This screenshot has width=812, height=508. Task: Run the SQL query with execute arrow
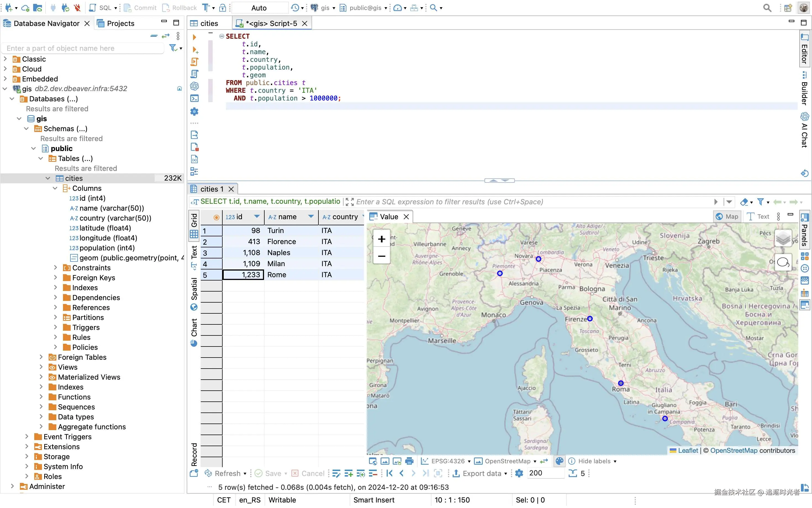tap(194, 37)
